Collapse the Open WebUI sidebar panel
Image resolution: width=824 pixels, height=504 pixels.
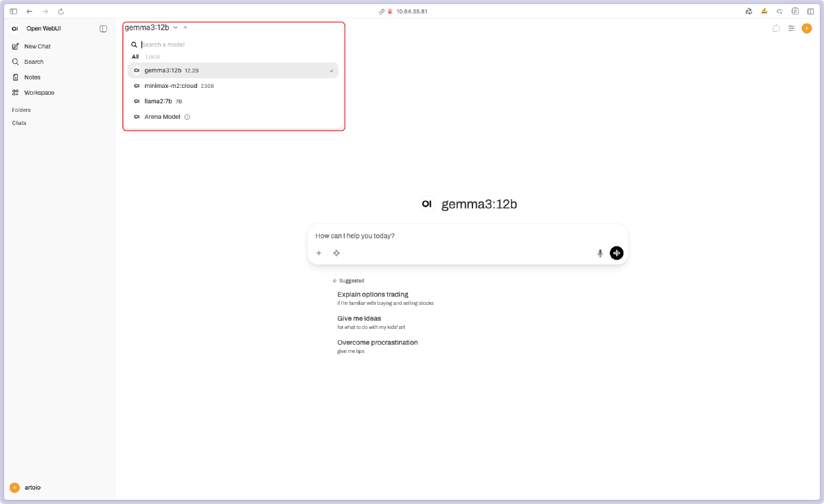[x=103, y=29]
